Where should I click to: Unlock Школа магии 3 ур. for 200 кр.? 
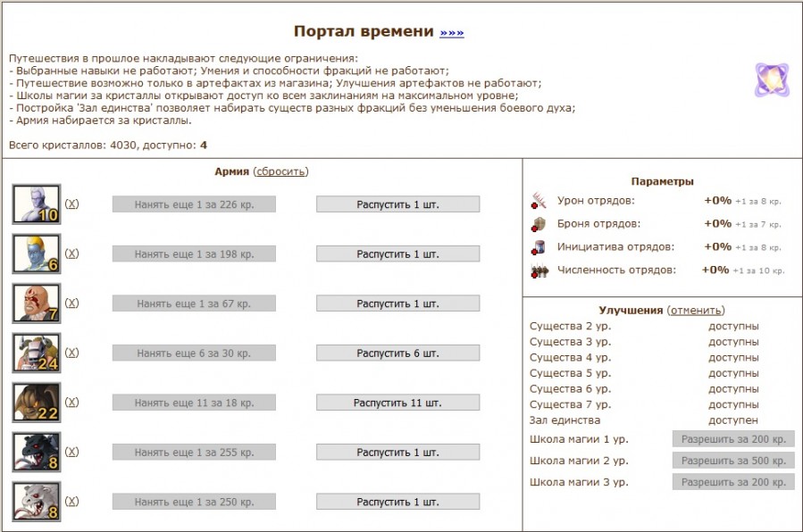pyautogui.click(x=733, y=482)
